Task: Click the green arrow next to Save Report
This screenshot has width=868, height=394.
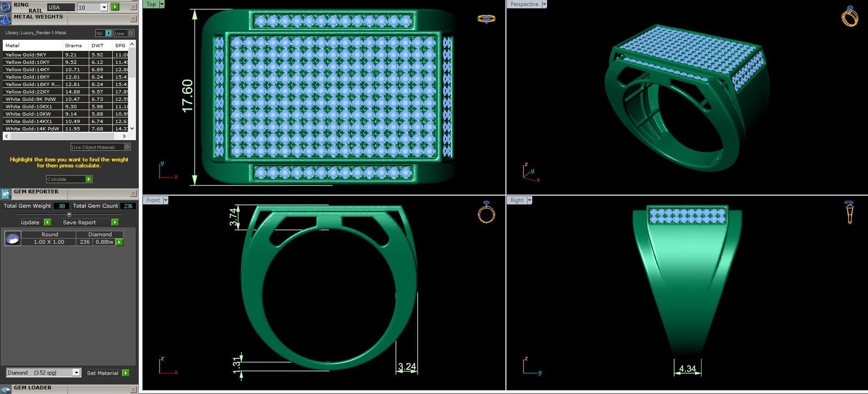Action: [115, 222]
